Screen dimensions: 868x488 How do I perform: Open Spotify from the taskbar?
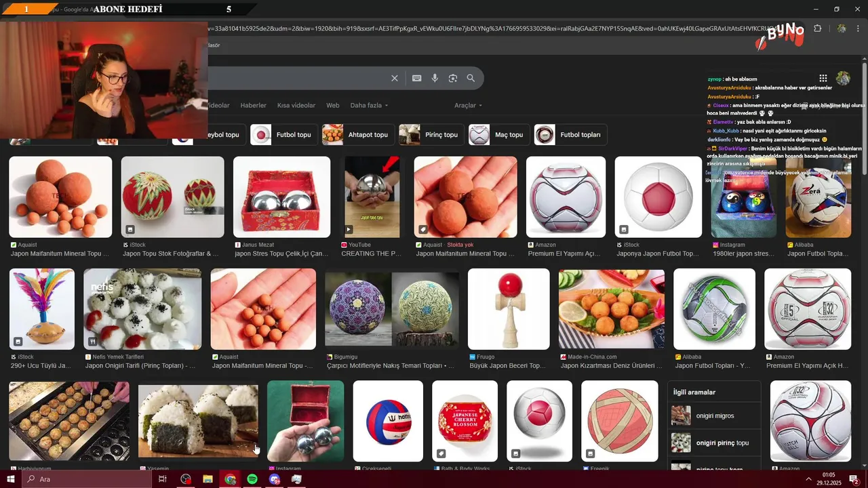252,479
